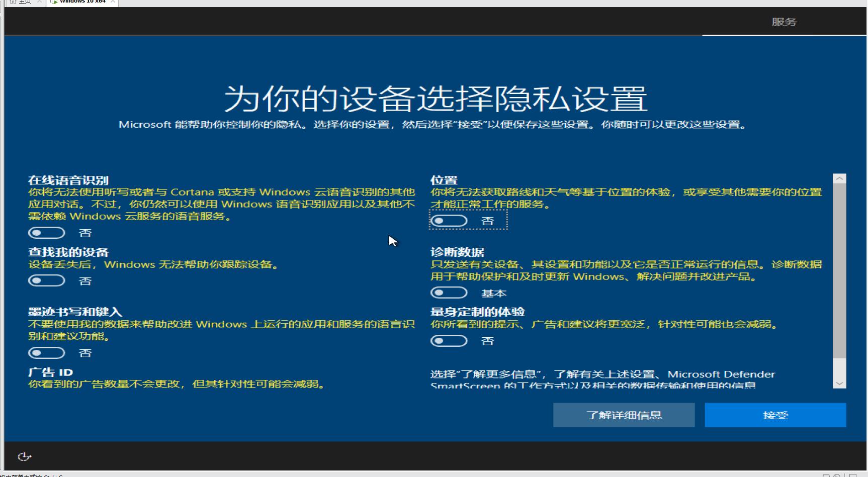Click the Microsoft 能帮助你控制你的隐私 subtitle

coord(433,125)
